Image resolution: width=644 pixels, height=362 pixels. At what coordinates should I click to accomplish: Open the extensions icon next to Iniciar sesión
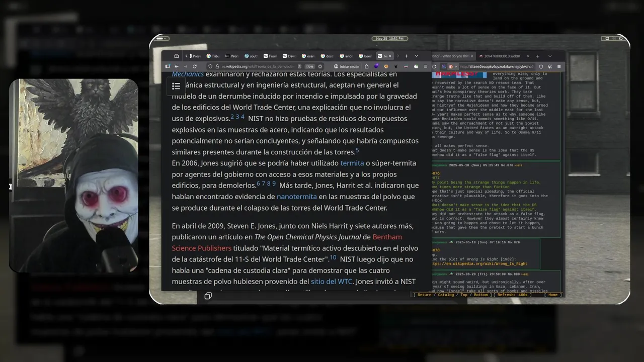[366, 66]
